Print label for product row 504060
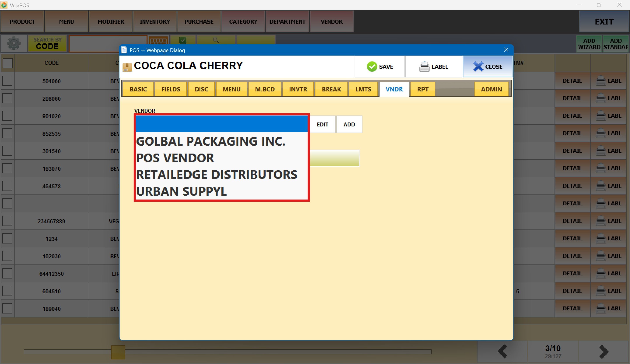Viewport: 630px width, 364px height. tap(609, 81)
